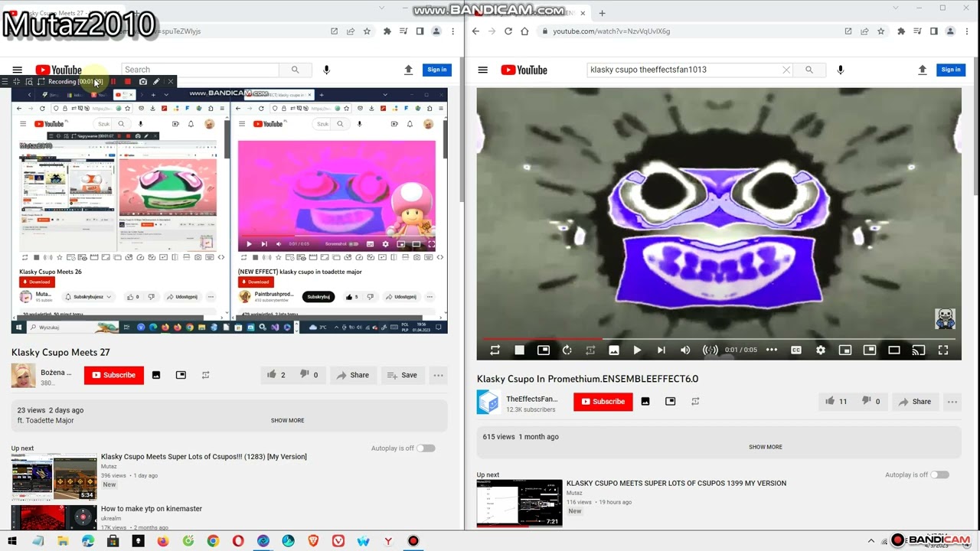Expand SHOW MORE under 615 views
The width and height of the screenshot is (980, 551).
766,447
